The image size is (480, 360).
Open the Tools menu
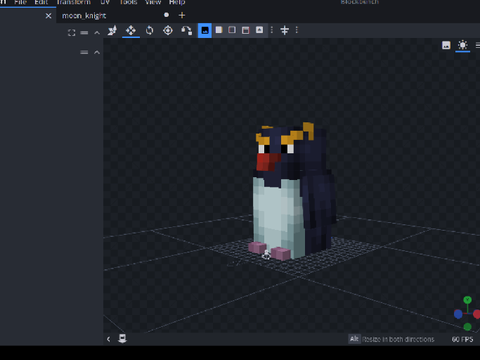[x=128, y=2]
